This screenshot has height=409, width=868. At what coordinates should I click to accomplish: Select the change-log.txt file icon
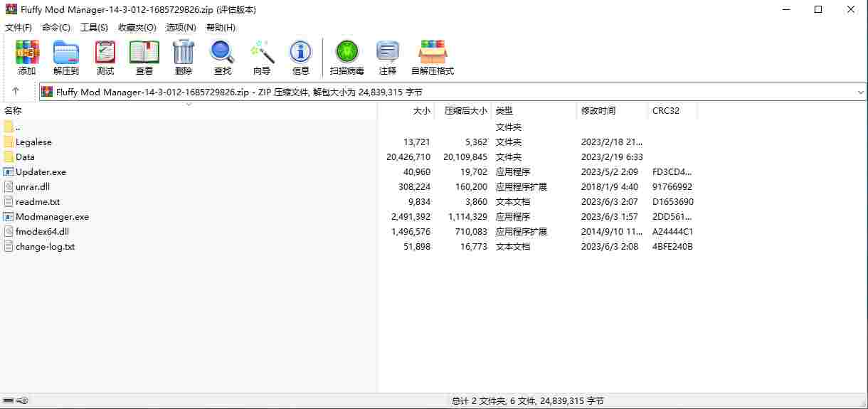coord(9,247)
